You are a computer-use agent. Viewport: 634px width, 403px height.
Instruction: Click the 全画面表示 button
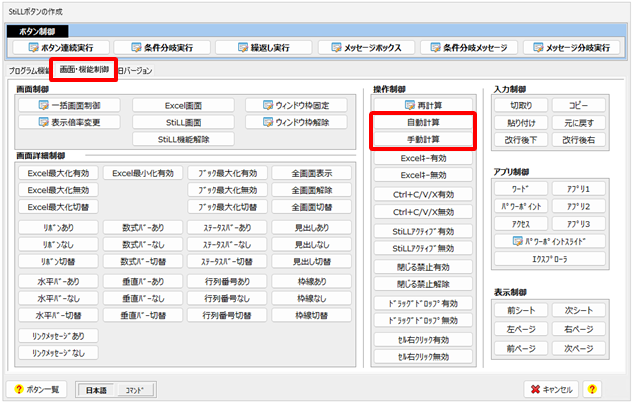[x=311, y=173]
